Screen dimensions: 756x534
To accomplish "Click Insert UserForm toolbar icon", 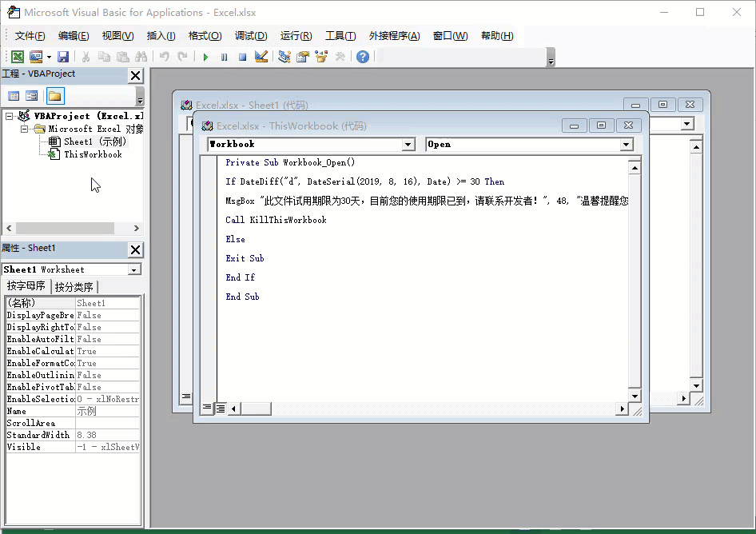I will coord(36,57).
